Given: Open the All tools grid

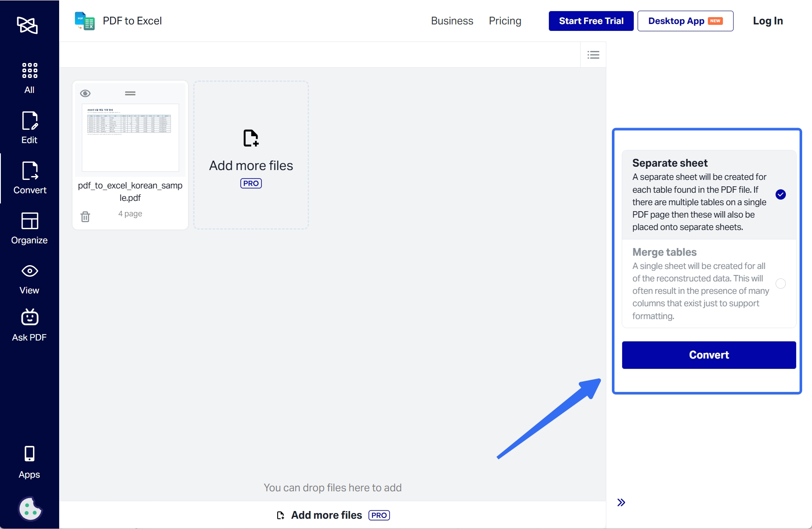Looking at the screenshot, I should point(29,78).
